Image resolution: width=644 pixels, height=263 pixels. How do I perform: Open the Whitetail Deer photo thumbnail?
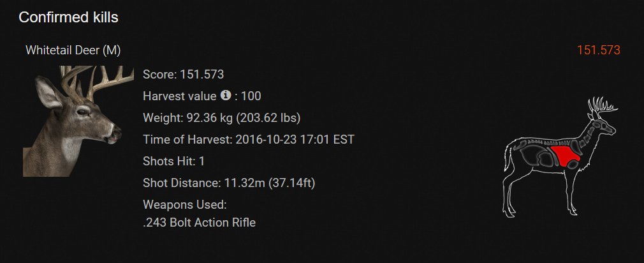(72, 121)
